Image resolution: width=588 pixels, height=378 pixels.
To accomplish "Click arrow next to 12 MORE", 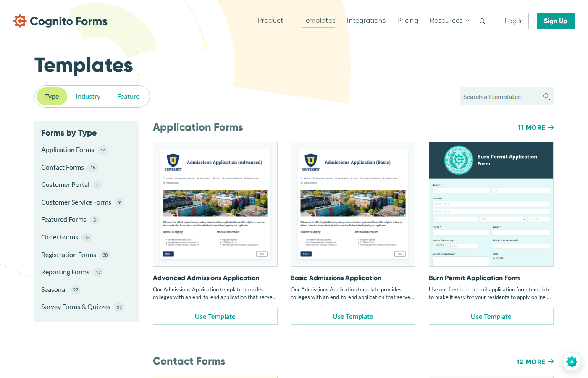I will (x=551, y=362).
